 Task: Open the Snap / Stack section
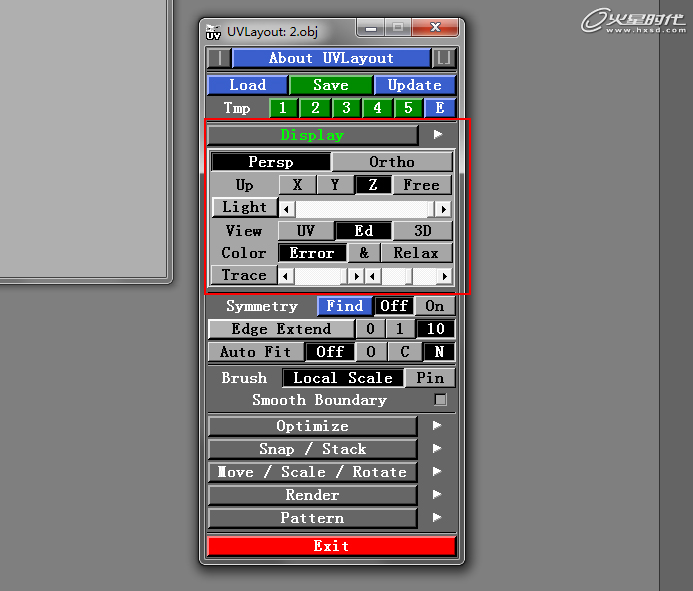(312, 449)
